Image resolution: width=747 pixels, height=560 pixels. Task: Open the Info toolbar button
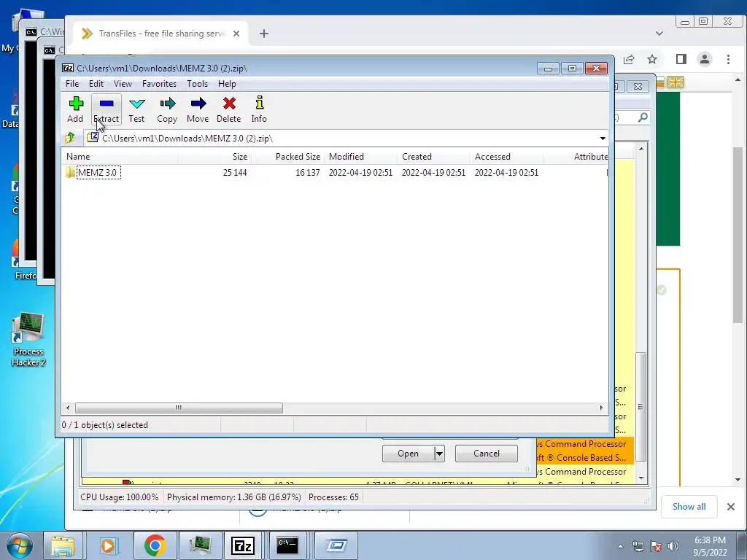coord(259,109)
